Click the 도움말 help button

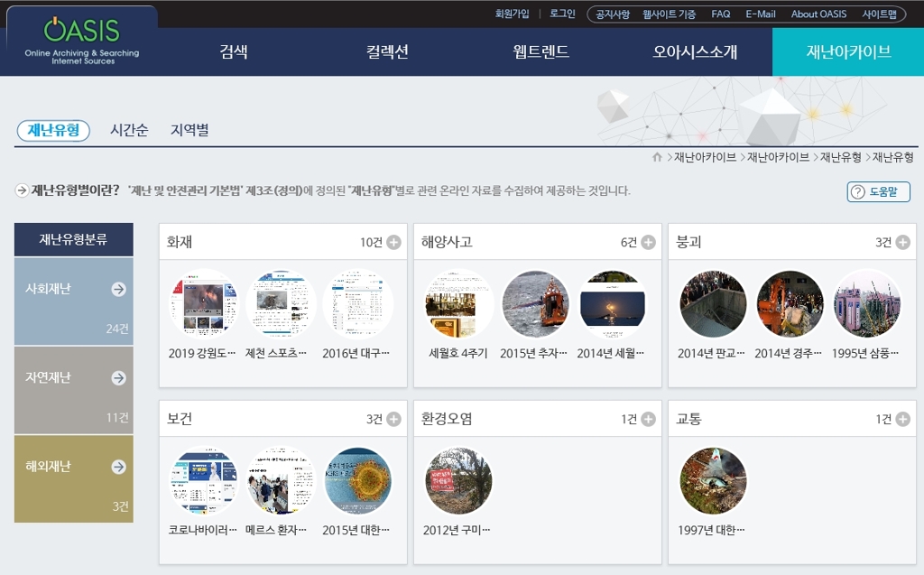coord(878,191)
